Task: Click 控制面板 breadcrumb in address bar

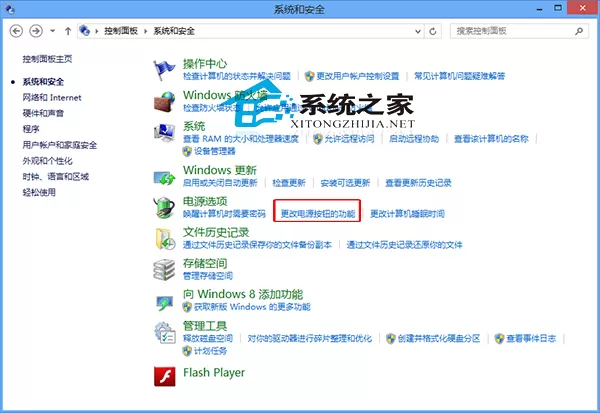Action: click(121, 31)
